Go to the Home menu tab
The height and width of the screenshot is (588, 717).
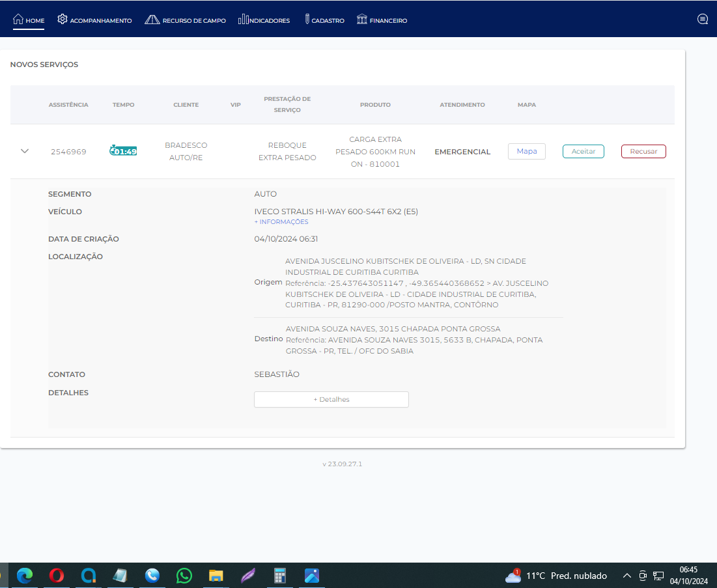tap(29, 20)
